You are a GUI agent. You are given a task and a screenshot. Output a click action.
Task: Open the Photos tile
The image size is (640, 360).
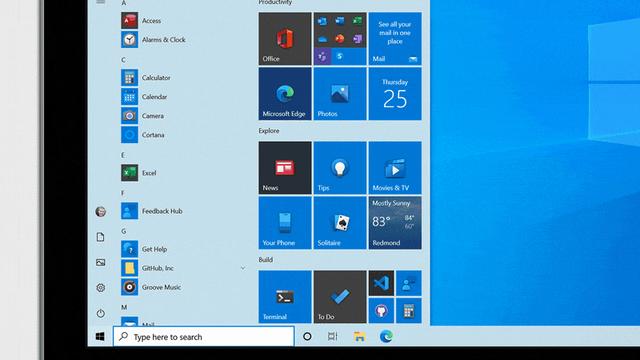click(x=340, y=94)
